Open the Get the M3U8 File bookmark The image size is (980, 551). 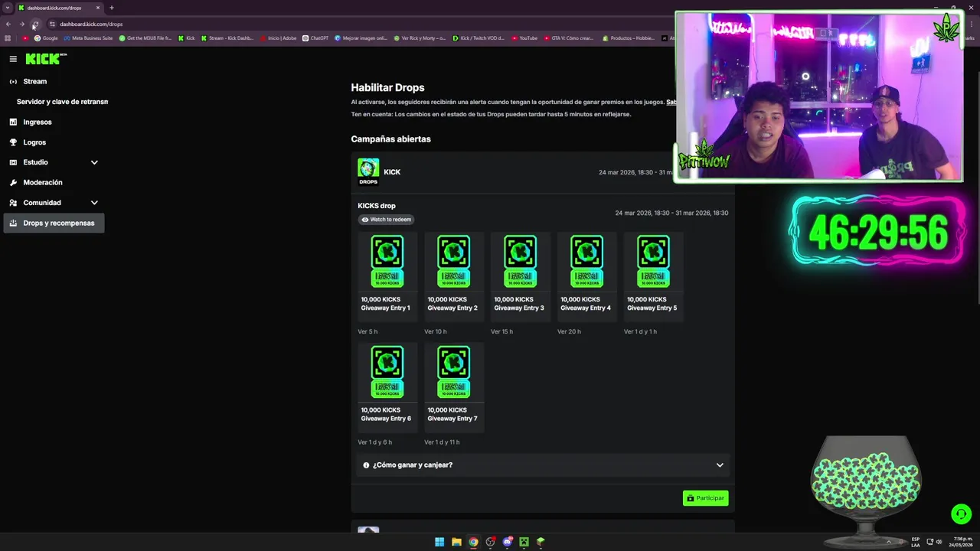coord(145,38)
